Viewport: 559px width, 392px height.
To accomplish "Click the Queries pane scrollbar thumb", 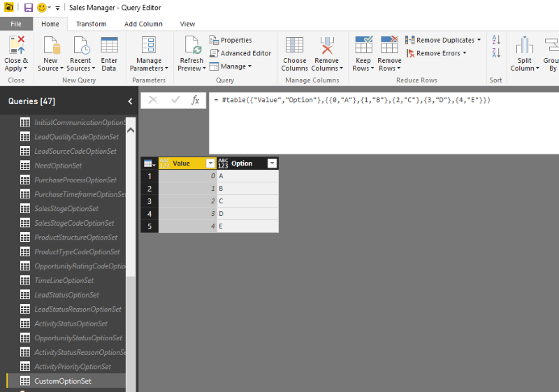I will pos(131,334).
